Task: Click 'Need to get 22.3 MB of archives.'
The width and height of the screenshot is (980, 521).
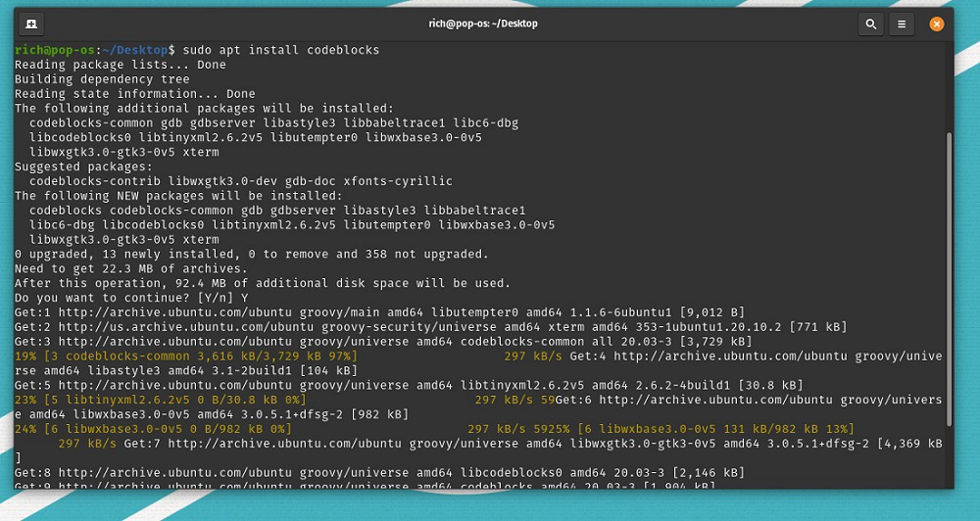Action: click(x=131, y=268)
